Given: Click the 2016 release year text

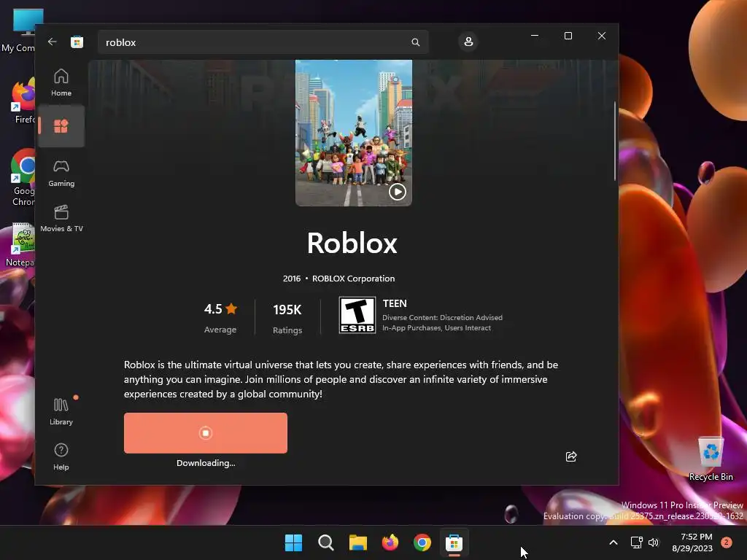Looking at the screenshot, I should click(292, 279).
